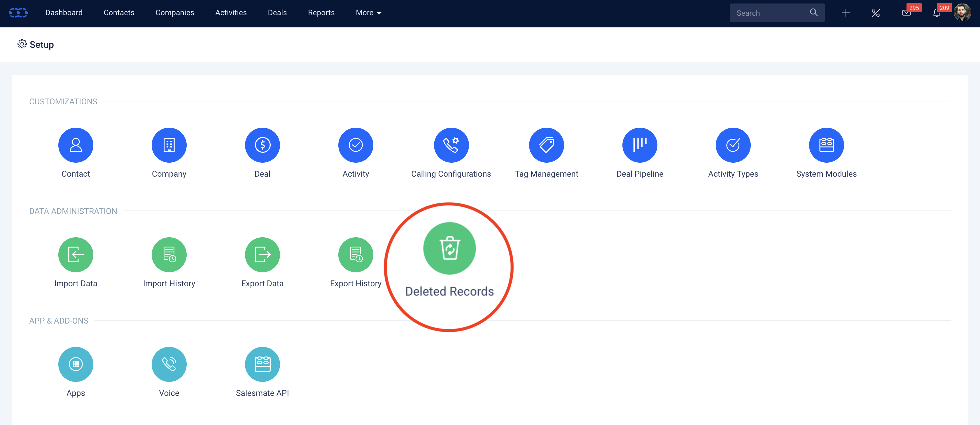Viewport: 980px width, 425px height.
Task: Open the Export Data tool
Action: (262, 254)
